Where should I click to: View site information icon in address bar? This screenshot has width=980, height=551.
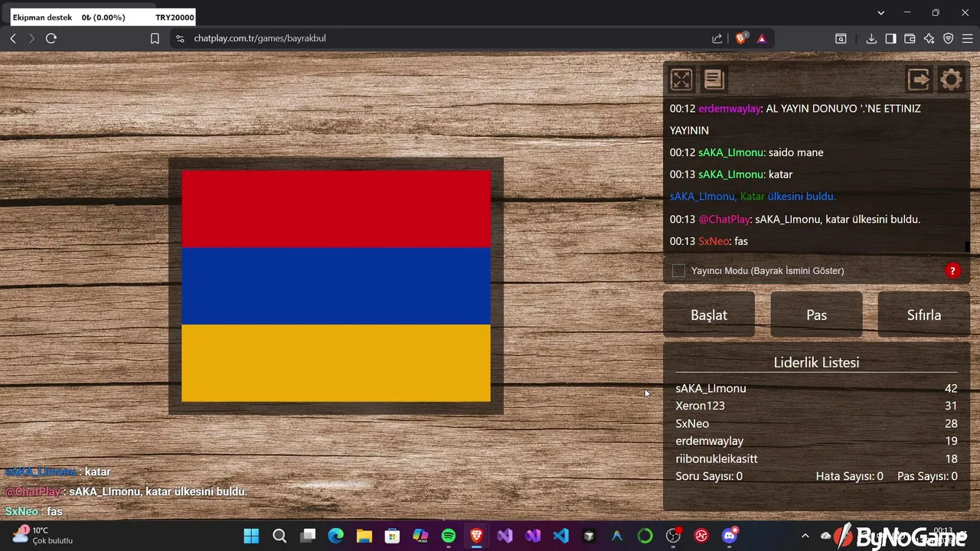coord(179,38)
